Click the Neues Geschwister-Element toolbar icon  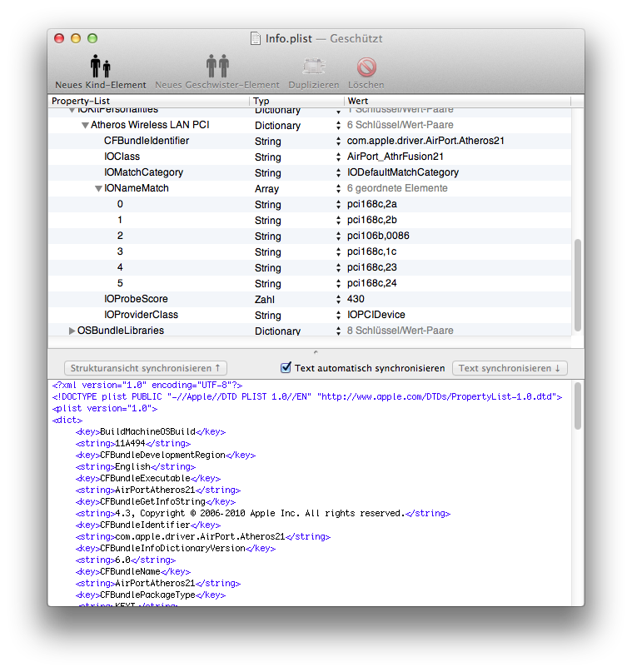[217, 67]
